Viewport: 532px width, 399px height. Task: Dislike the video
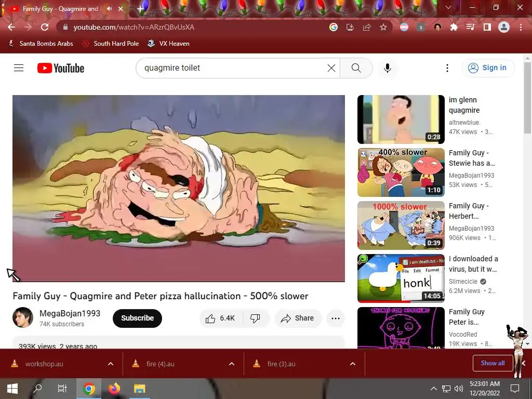point(256,318)
